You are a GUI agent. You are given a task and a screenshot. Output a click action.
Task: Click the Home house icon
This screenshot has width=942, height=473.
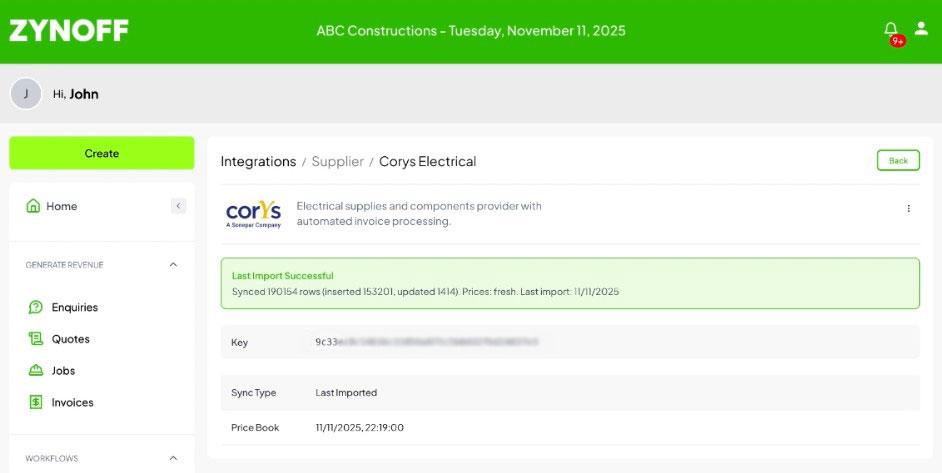pos(33,206)
